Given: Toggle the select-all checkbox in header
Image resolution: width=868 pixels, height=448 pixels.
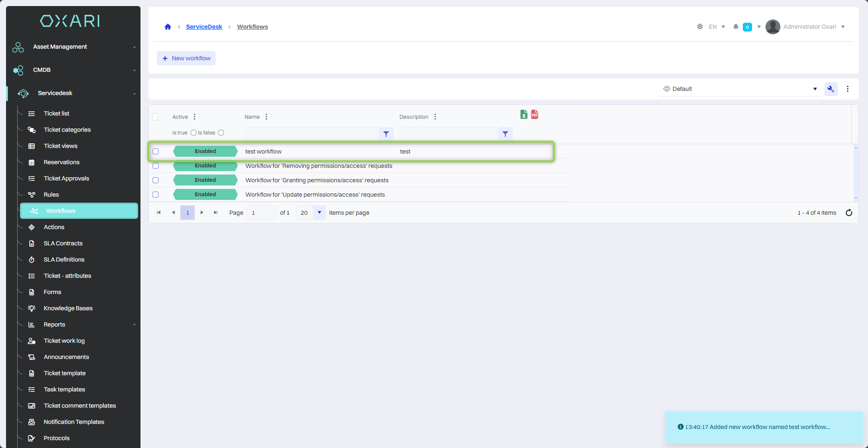Looking at the screenshot, I should tap(155, 117).
